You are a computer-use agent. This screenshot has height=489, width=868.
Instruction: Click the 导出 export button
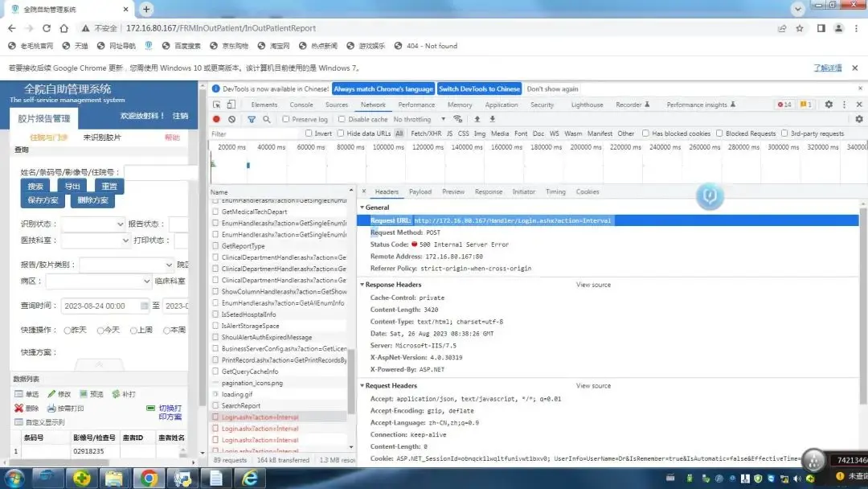72,187
